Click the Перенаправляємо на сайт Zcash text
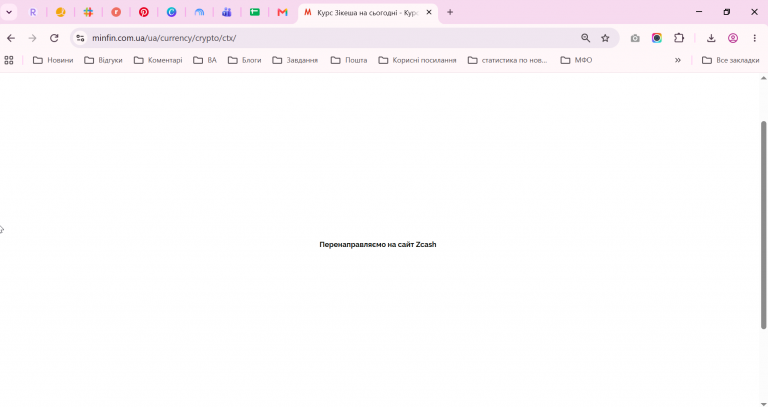768x407 pixels. (378, 244)
